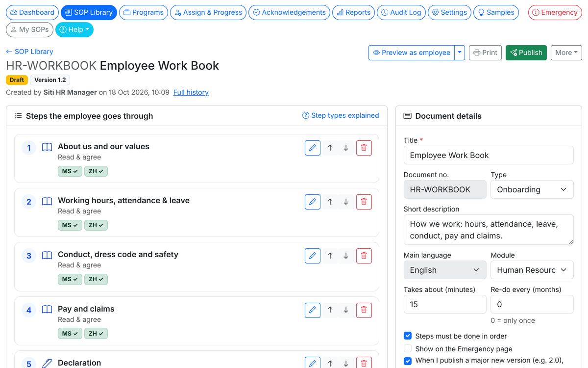Click the book icon of Conduct step
The width and height of the screenshot is (588, 368).
47,255
